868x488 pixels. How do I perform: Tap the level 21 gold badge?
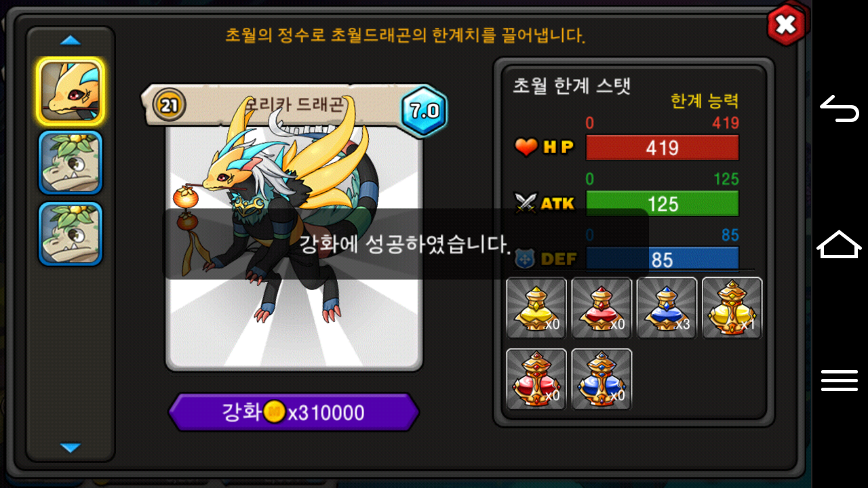[x=170, y=104]
